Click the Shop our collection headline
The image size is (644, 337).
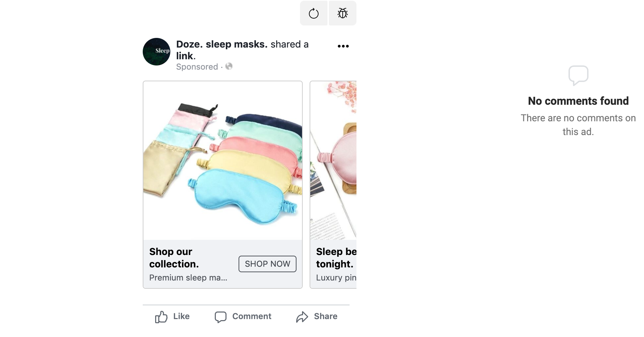click(x=174, y=258)
